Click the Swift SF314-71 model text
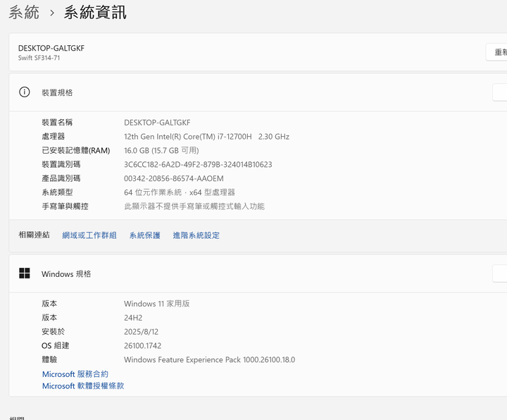Viewport: 507px width, 420px height. [39, 58]
